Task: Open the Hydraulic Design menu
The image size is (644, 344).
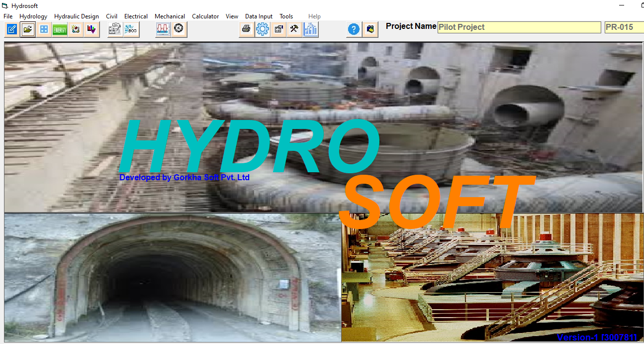Action: 77,16
